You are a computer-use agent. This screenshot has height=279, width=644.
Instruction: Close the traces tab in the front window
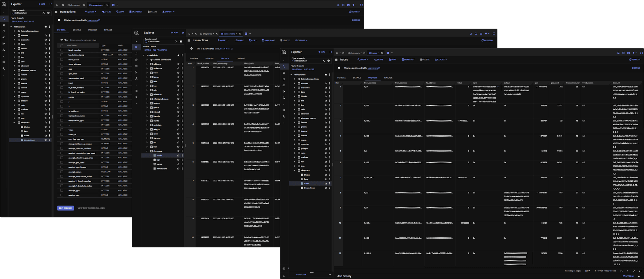pos(382,53)
